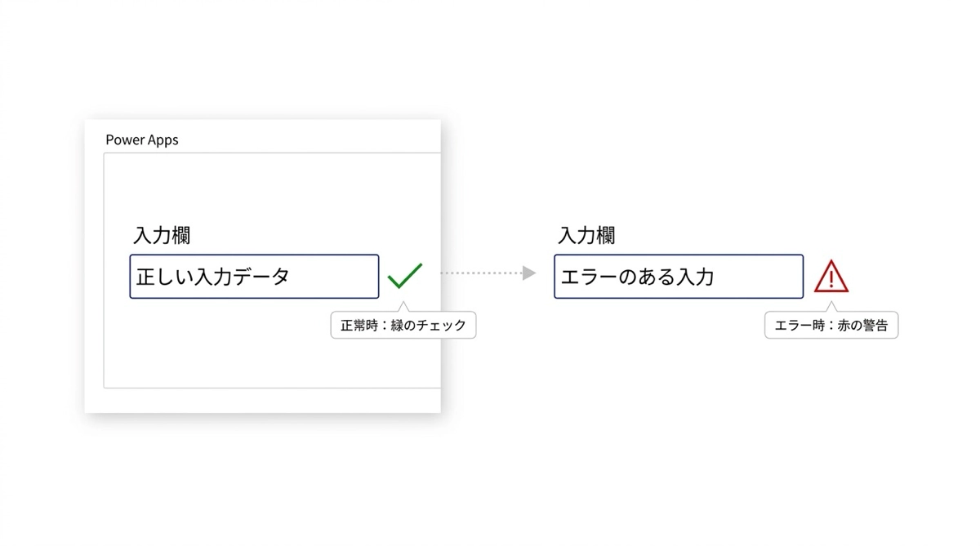Select the 入力欄 label above the error input
Screen dimensions: 980x546
pyautogui.click(x=586, y=236)
